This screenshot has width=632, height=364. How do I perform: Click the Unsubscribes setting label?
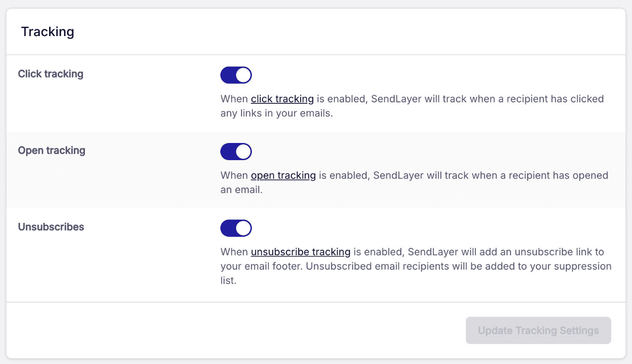click(x=51, y=227)
